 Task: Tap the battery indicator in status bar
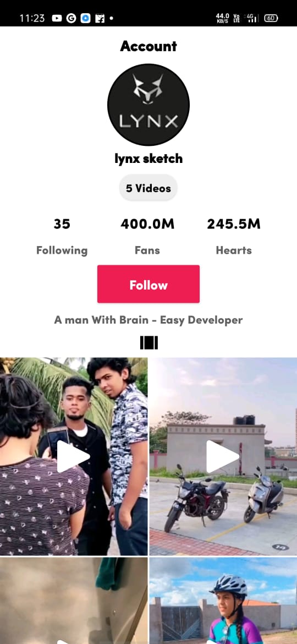point(271,18)
